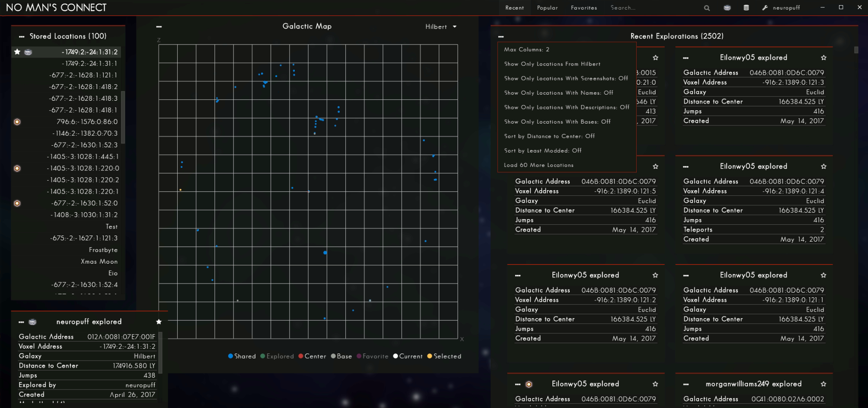This screenshot has width=868, height=408.
Task: Favorite the card with voxel -916:2:1389:0:121:1
Action: [823, 275]
